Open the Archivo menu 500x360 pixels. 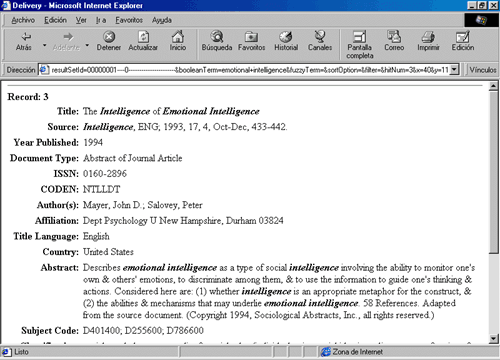(23, 20)
